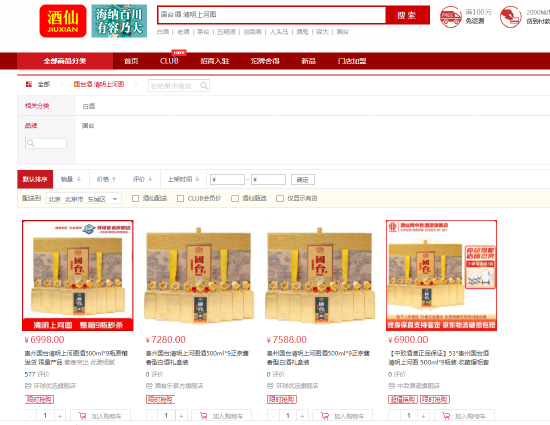Add the ¥7588.00 product to cart
The height and width of the screenshot is (425, 550).
pyautogui.click(x=342, y=416)
